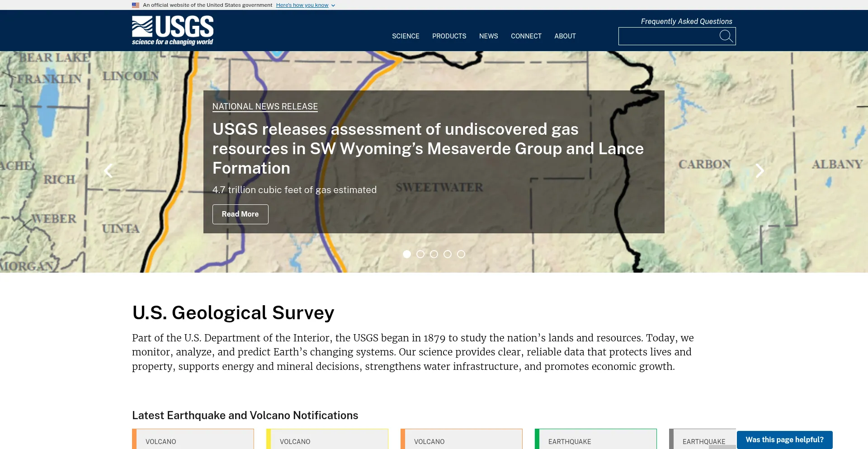Image resolution: width=868 pixels, height=449 pixels.
Task: Jump to the fifth carousel slide dot
Action: click(x=461, y=254)
